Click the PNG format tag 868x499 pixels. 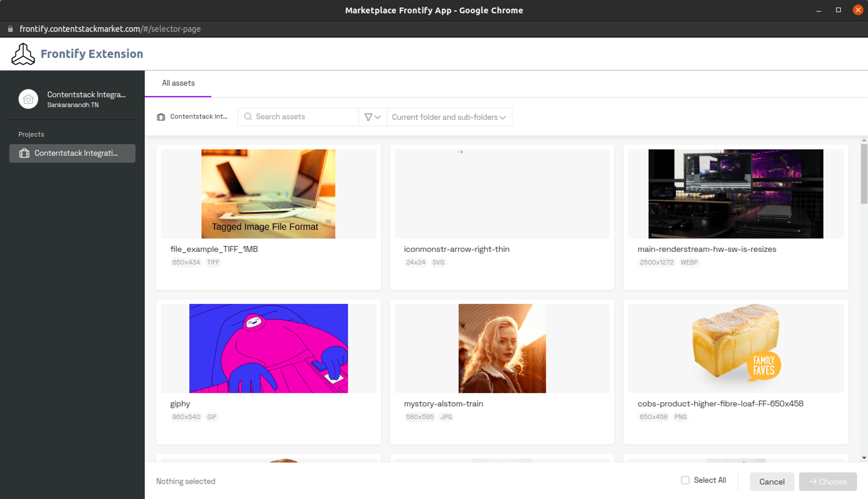point(680,417)
